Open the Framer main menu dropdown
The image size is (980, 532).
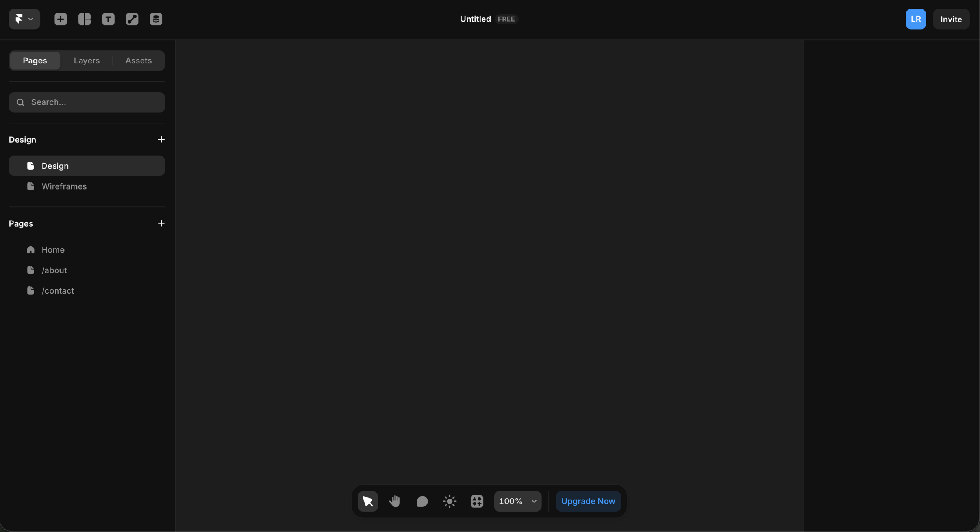(x=24, y=19)
